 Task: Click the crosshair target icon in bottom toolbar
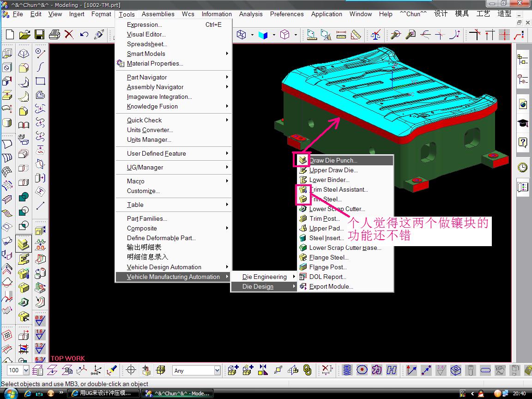pyautogui.click(x=131, y=370)
